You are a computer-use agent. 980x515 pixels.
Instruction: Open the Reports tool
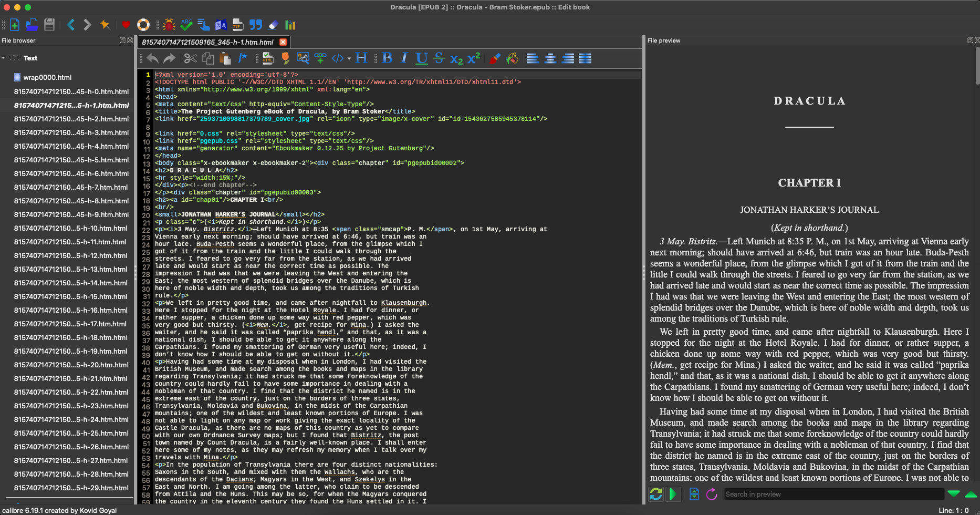tap(289, 24)
